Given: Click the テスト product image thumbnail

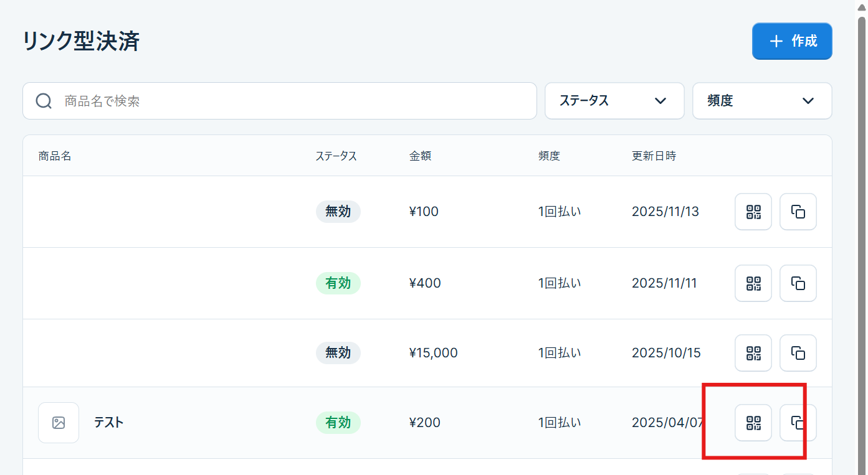Looking at the screenshot, I should coord(59,423).
